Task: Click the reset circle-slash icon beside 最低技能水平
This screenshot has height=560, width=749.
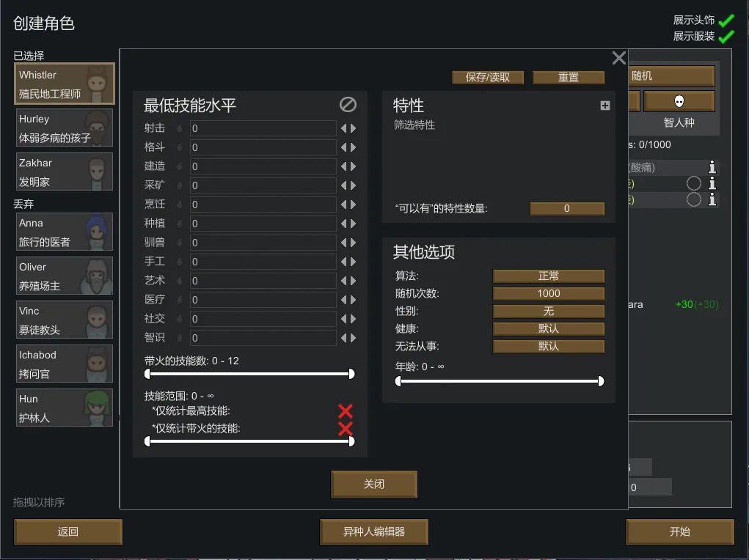Action: pyautogui.click(x=348, y=105)
